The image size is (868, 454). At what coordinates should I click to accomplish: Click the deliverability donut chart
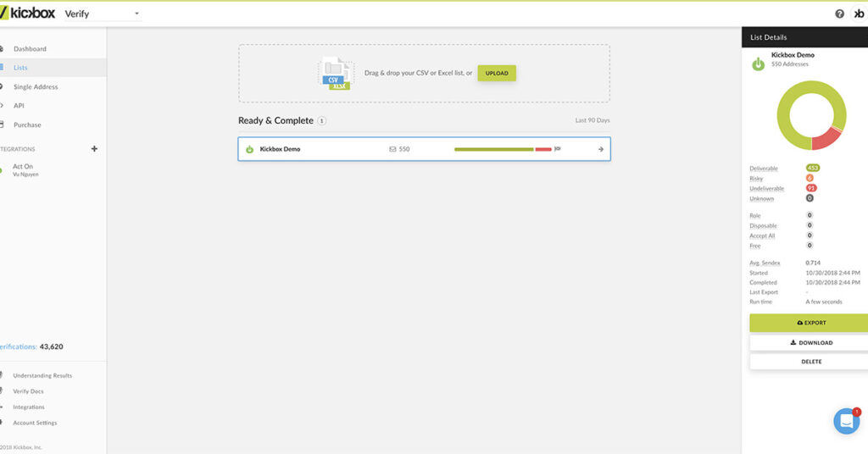click(811, 115)
